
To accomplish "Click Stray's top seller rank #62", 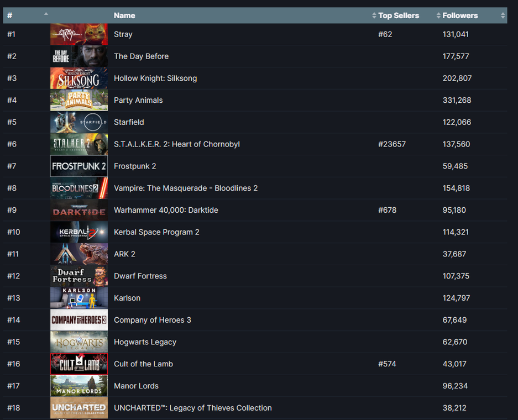I will click(385, 34).
